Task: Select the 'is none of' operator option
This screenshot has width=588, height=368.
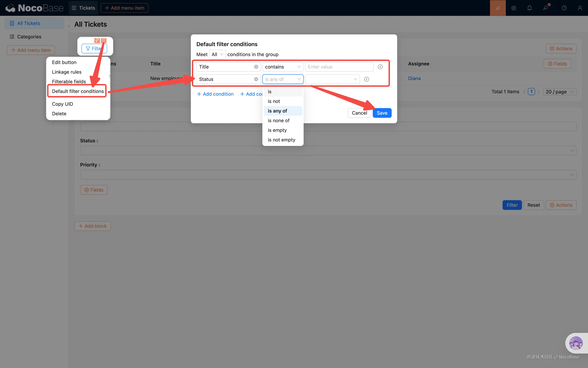Action: pyautogui.click(x=279, y=120)
